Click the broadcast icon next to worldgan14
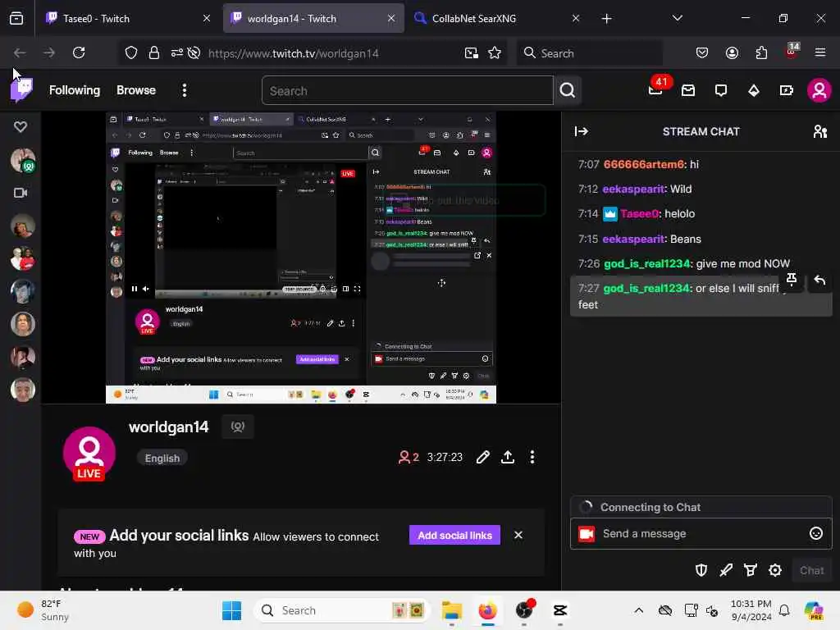This screenshot has width=840, height=630. [238, 427]
